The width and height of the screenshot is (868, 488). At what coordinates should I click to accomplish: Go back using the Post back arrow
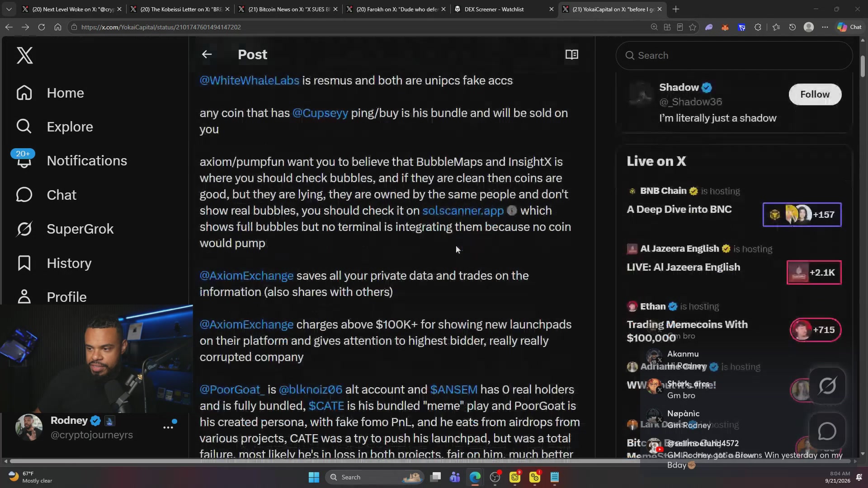(207, 54)
